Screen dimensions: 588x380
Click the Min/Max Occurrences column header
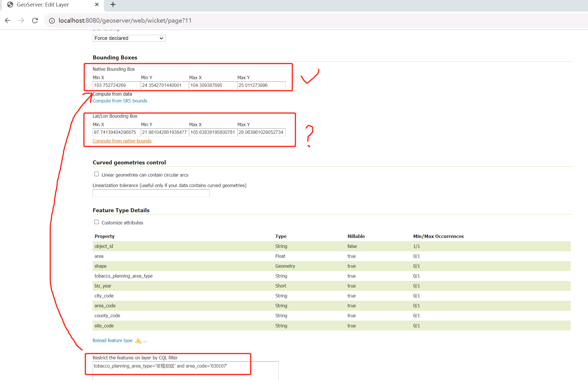coord(438,236)
